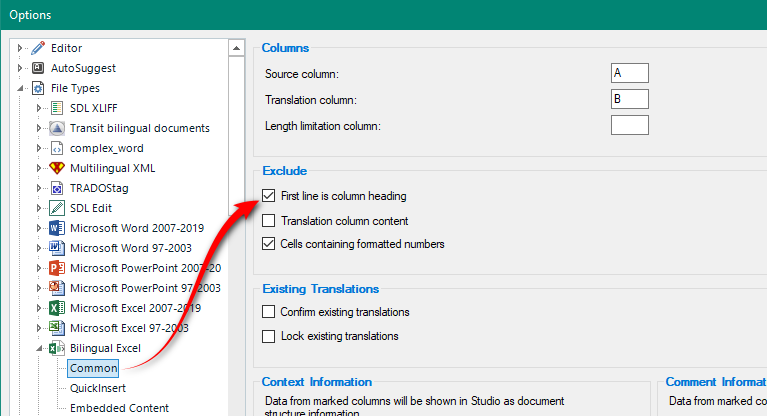The width and height of the screenshot is (767, 416).
Task: Expand the TRADOStag node
Action: [x=39, y=188]
